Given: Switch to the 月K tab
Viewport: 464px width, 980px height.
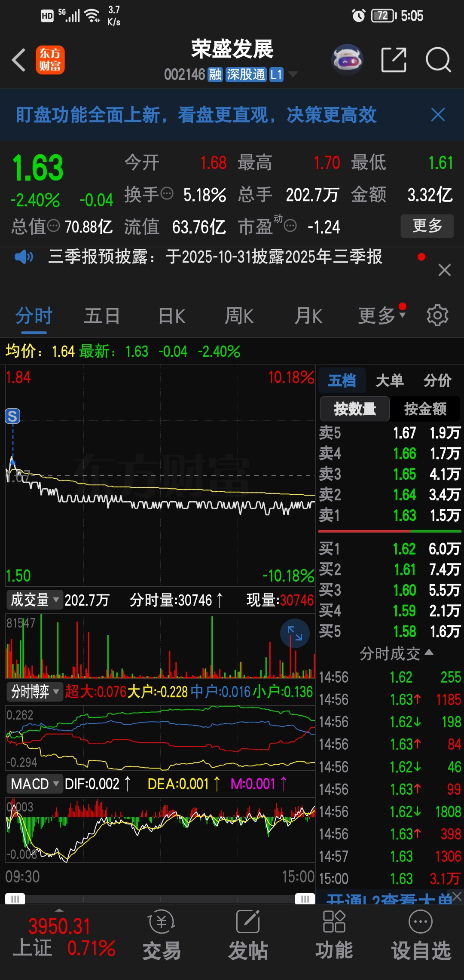Looking at the screenshot, I should [308, 316].
